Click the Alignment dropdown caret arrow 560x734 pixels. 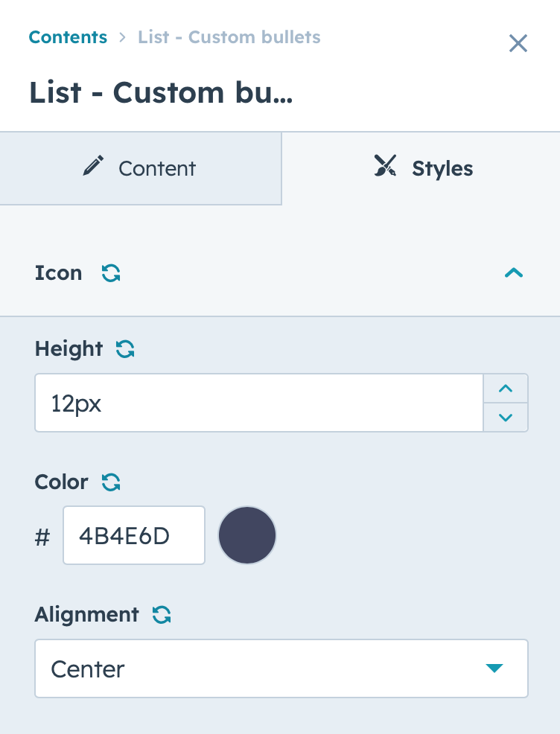point(494,668)
